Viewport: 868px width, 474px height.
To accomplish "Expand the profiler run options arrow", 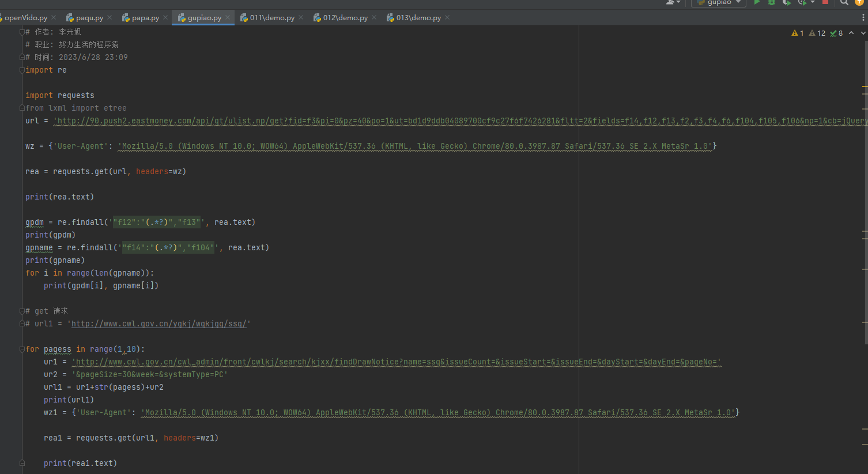I will coord(813,2).
